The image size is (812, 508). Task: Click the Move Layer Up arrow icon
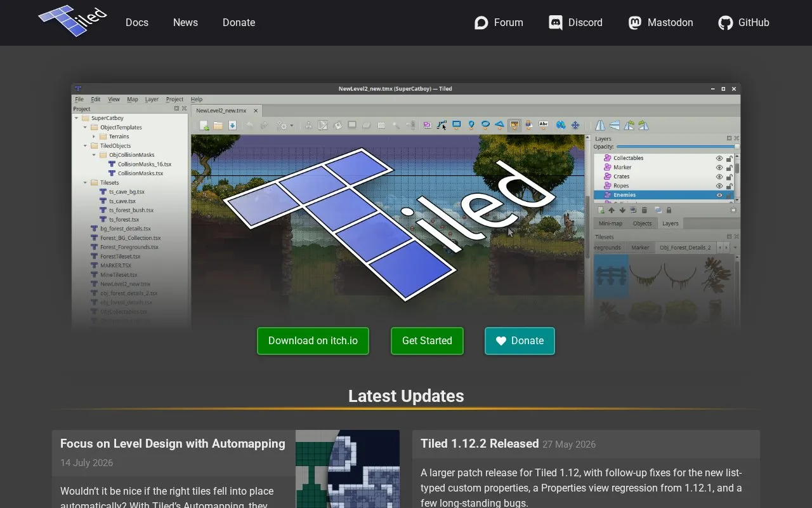[612, 210]
